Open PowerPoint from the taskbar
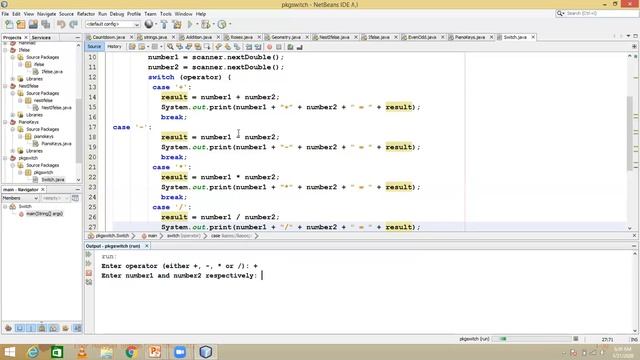The image size is (640, 360). [155, 352]
